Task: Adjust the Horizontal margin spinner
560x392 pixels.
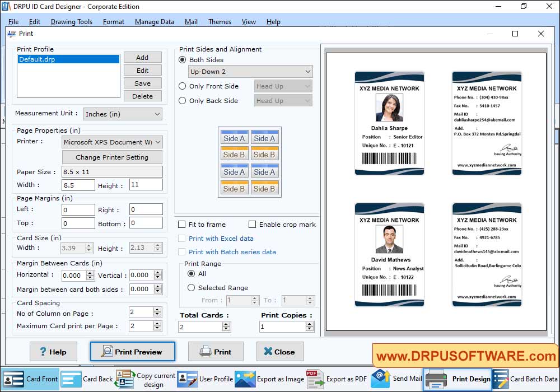Action: (90, 276)
